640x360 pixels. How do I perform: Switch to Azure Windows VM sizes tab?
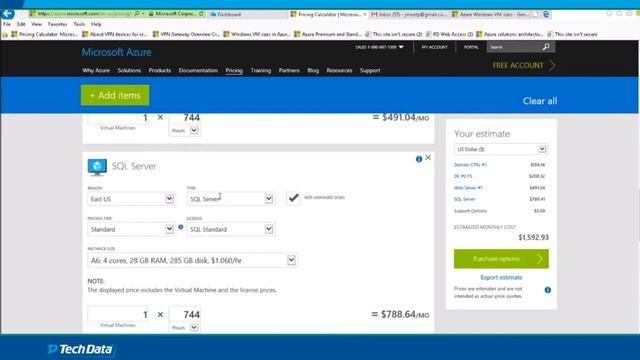(491, 14)
